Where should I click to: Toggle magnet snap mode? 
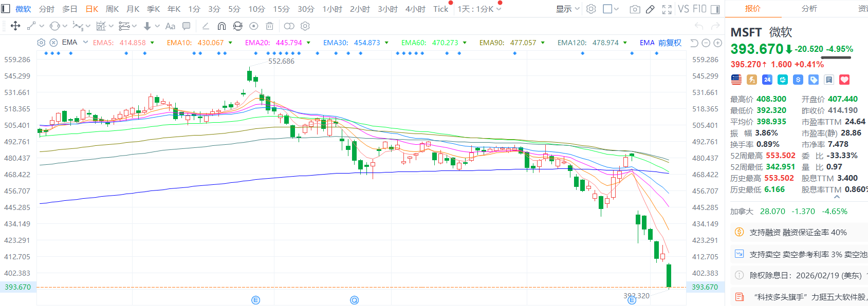[x=221, y=26]
